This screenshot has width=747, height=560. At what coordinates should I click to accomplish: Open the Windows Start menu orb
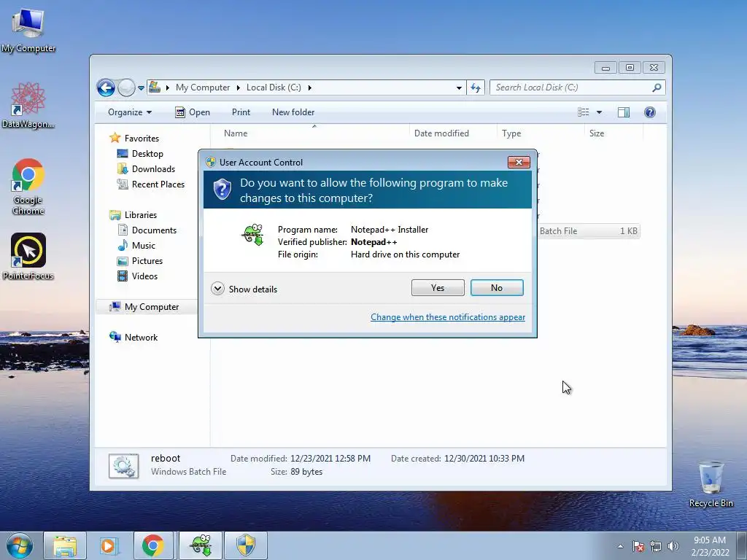[20, 545]
